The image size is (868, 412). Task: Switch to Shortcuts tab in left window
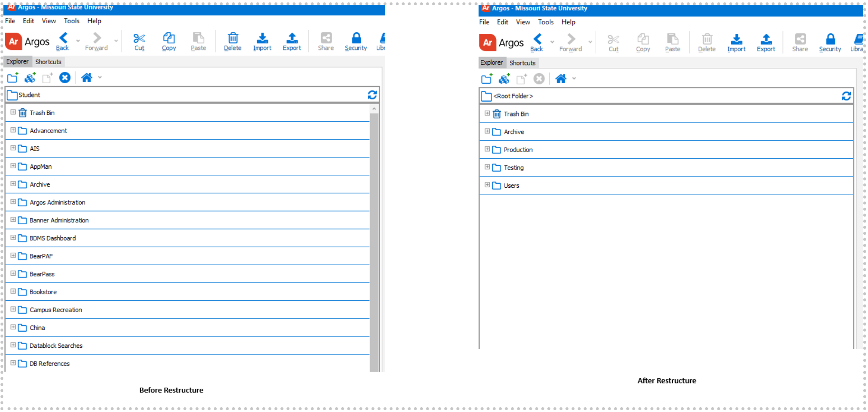(x=48, y=62)
